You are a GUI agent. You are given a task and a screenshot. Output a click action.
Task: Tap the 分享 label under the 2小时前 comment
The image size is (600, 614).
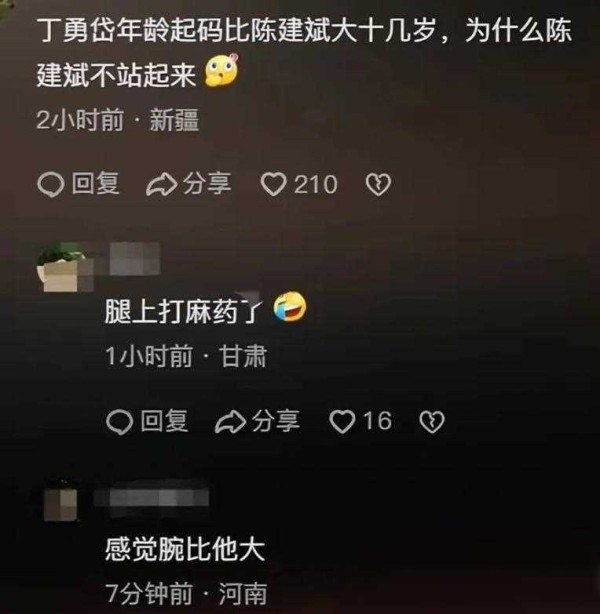(207, 184)
